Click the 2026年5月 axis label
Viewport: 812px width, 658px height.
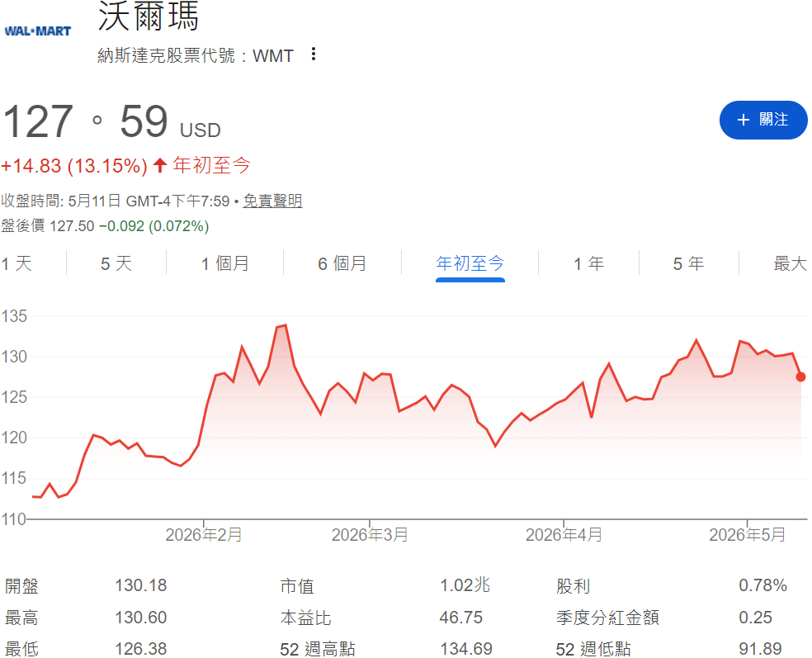tap(748, 535)
